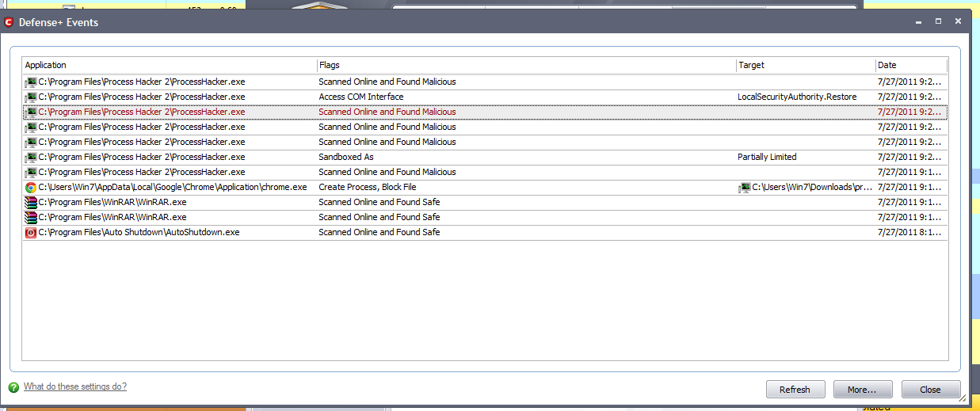Maximize the Defense+ Events window
The width and height of the screenshot is (980, 411).
[938, 21]
